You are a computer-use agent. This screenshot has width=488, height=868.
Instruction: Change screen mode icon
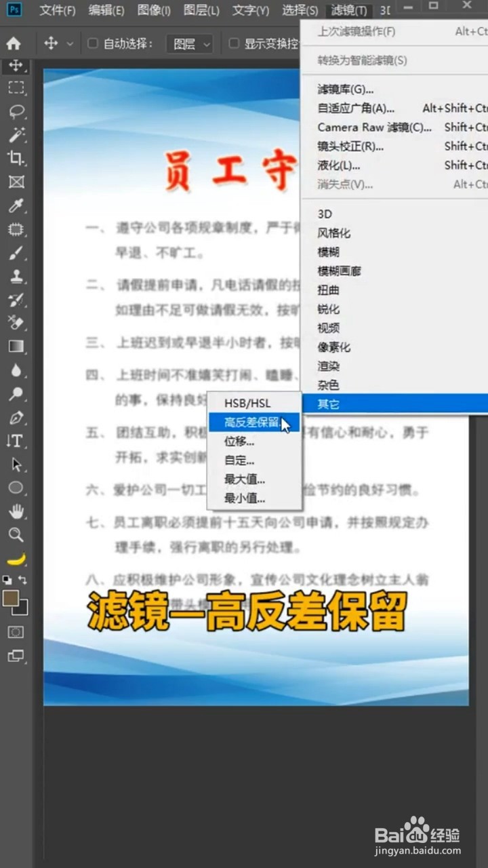click(16, 656)
